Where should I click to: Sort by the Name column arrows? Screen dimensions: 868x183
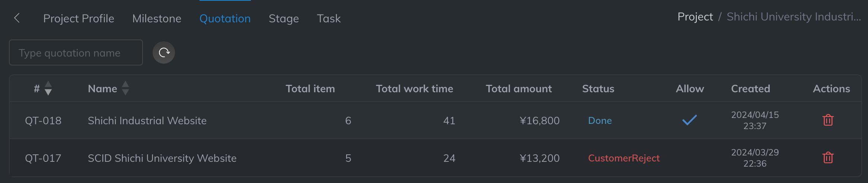(x=125, y=89)
